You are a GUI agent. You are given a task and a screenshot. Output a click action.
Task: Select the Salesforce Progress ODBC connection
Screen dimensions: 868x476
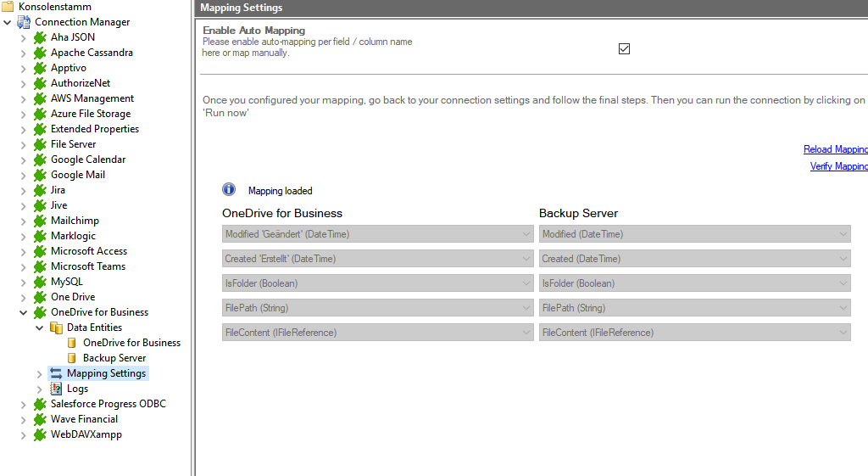(x=108, y=404)
